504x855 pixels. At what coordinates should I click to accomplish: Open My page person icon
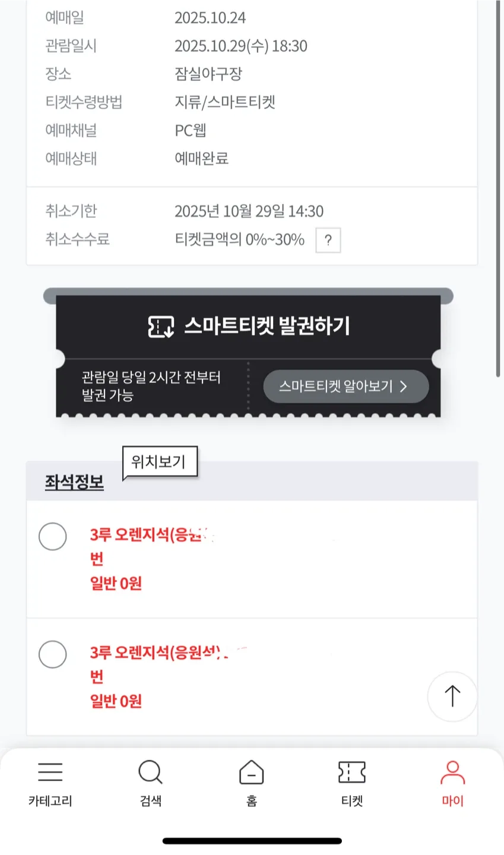coord(452,772)
